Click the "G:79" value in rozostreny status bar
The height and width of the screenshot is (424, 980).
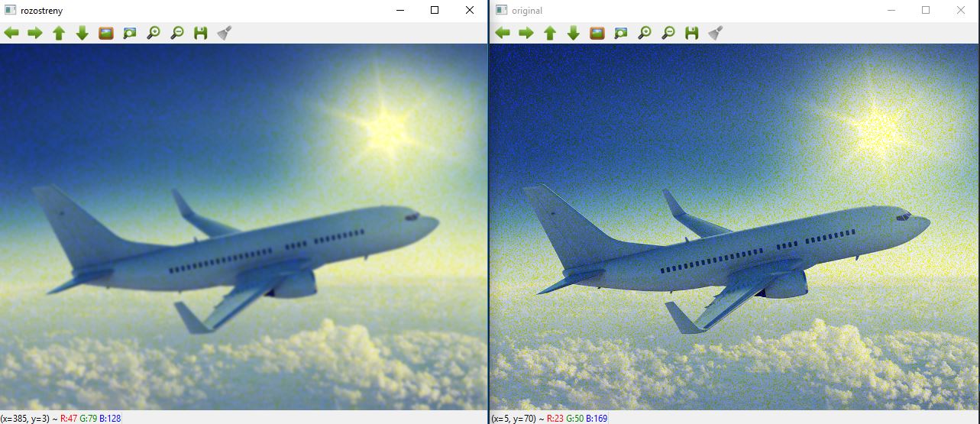click(89, 418)
